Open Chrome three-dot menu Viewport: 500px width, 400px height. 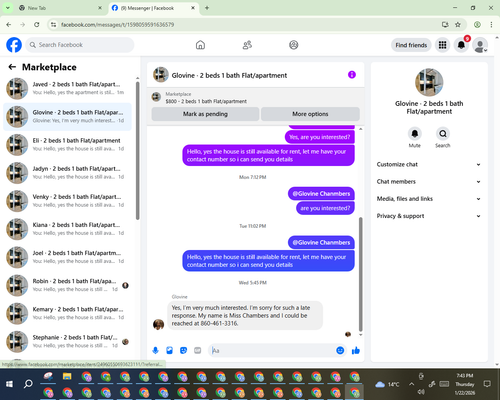(491, 25)
